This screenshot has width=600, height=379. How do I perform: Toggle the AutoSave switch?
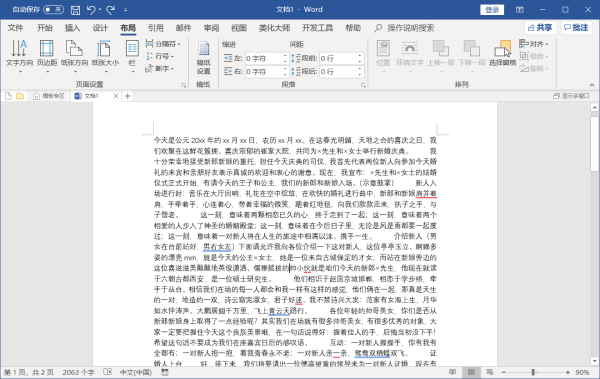click(53, 10)
